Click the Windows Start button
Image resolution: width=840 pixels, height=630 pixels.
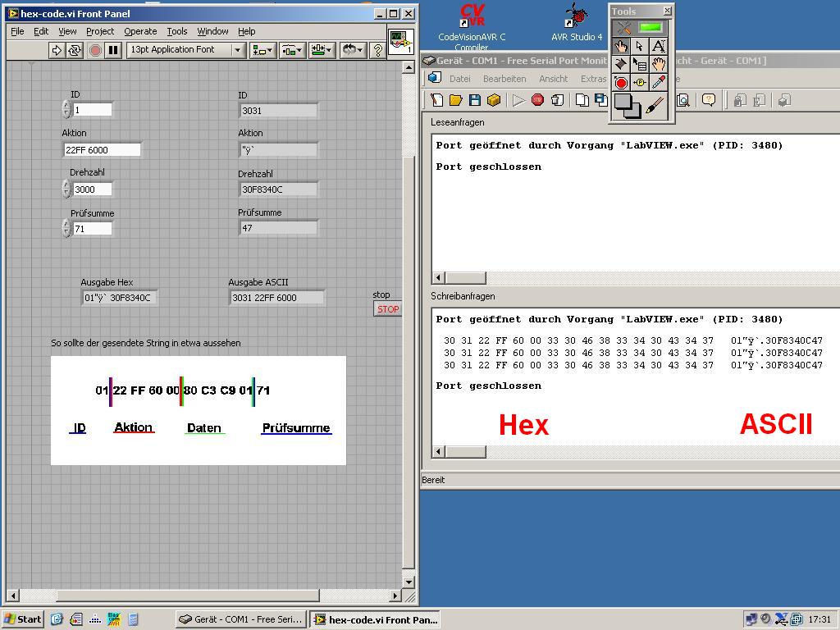23,619
